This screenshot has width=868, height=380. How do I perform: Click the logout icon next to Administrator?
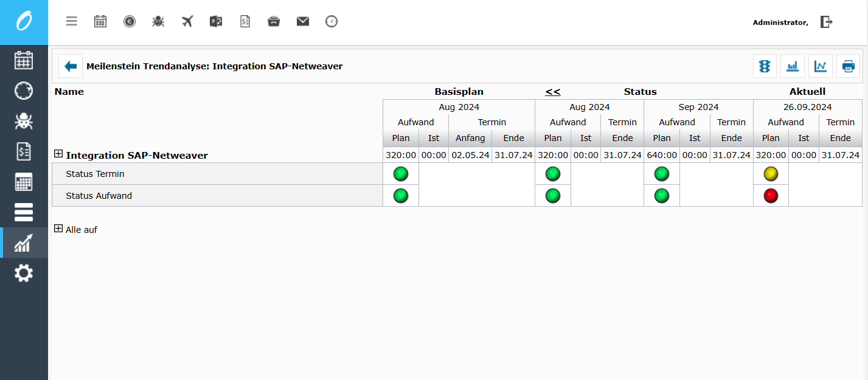point(826,22)
